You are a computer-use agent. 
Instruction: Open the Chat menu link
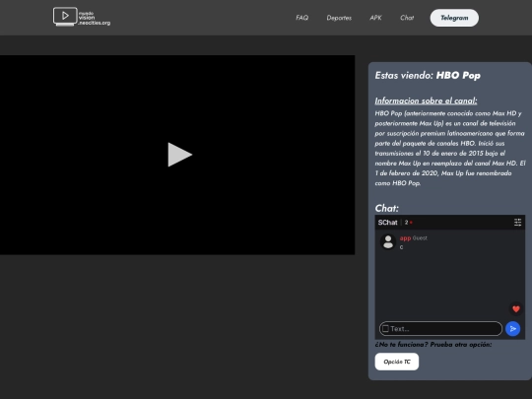click(x=407, y=18)
